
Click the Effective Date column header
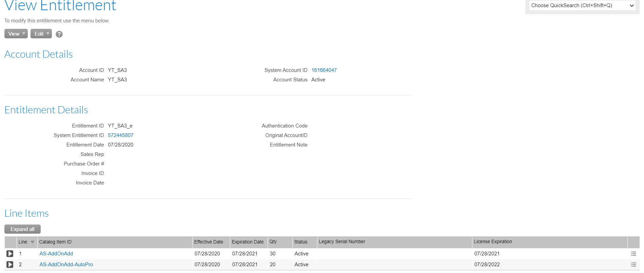pos(211,242)
